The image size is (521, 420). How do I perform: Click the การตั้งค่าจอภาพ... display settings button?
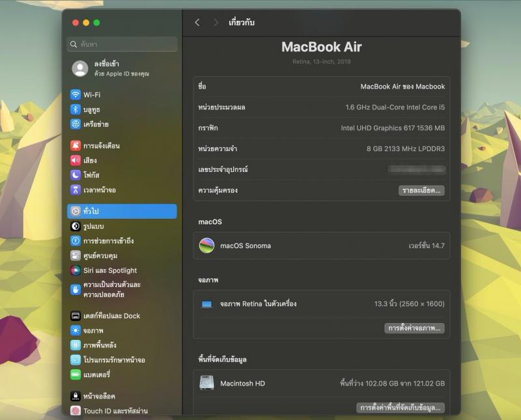click(x=414, y=328)
